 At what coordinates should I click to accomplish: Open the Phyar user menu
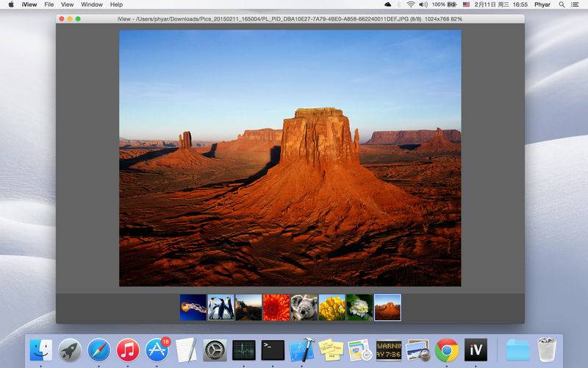point(542,4)
